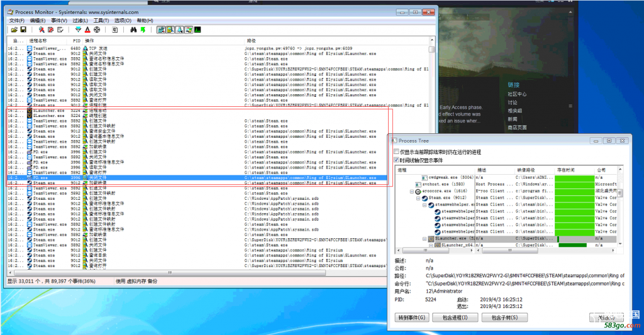Open 相关组 link in Steam window
Screen dimensions: 644x335
[x=514, y=111]
